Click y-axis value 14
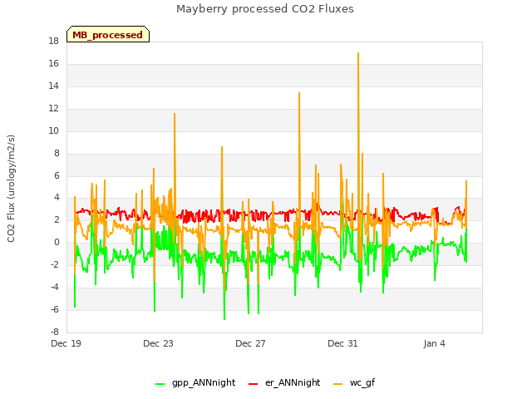The width and height of the screenshot is (532, 399). click(53, 86)
